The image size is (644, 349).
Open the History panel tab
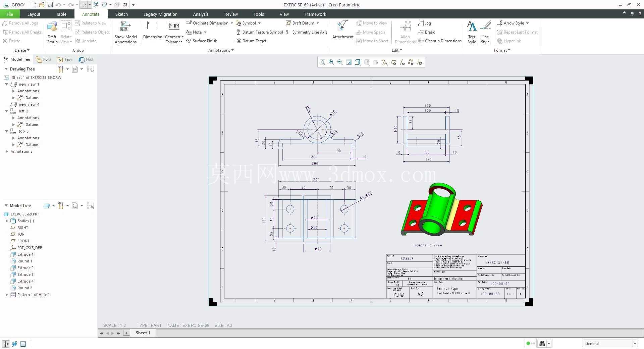tap(86, 59)
